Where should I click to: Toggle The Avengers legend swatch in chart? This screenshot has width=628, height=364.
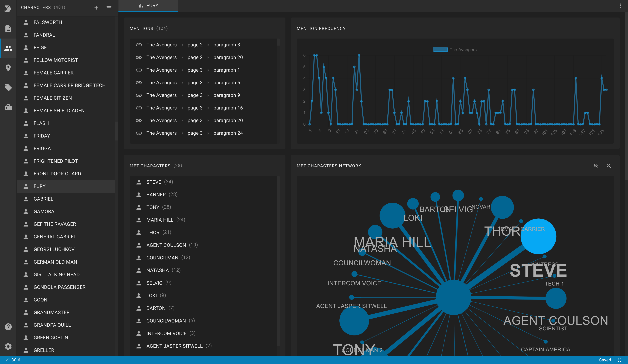click(x=440, y=50)
